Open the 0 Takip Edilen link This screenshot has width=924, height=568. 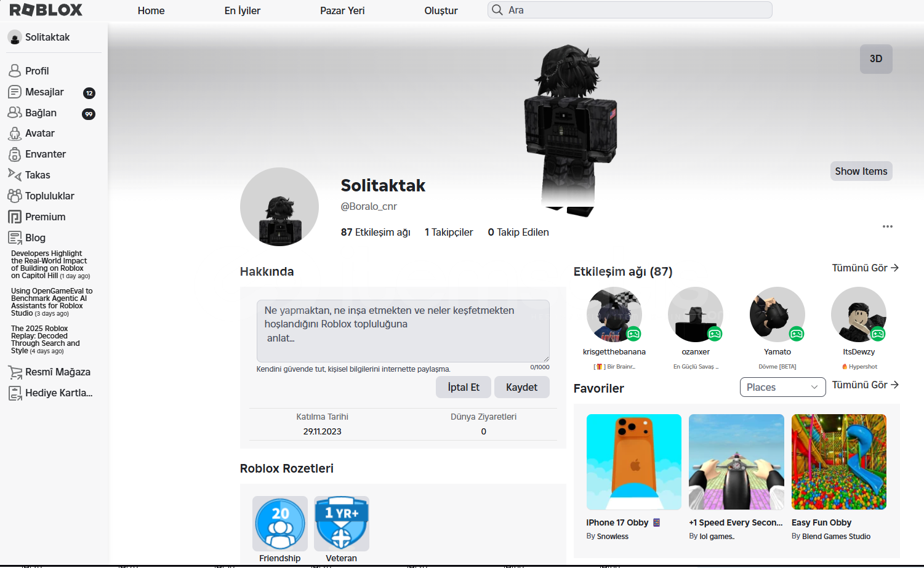pos(518,232)
